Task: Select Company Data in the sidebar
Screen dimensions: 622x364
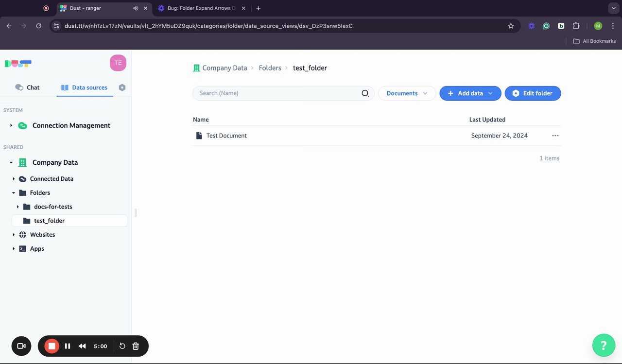Action: tap(55, 162)
